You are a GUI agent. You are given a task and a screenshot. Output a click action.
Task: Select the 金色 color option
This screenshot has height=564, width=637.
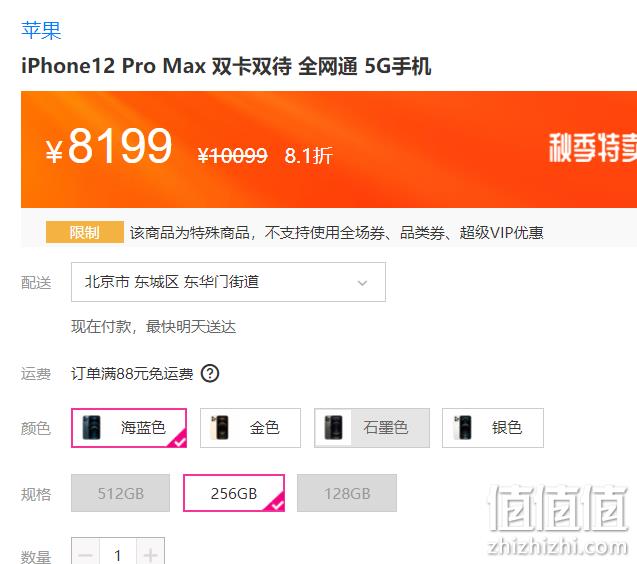250,428
